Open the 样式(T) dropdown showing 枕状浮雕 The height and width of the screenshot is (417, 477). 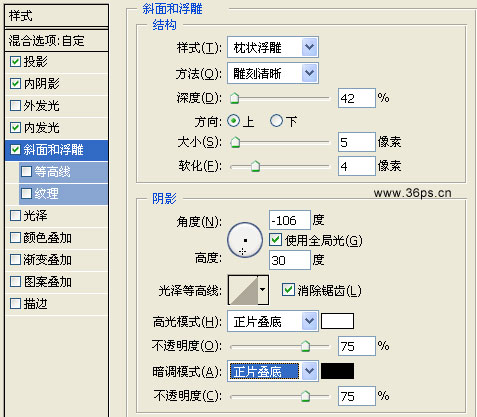pos(273,47)
